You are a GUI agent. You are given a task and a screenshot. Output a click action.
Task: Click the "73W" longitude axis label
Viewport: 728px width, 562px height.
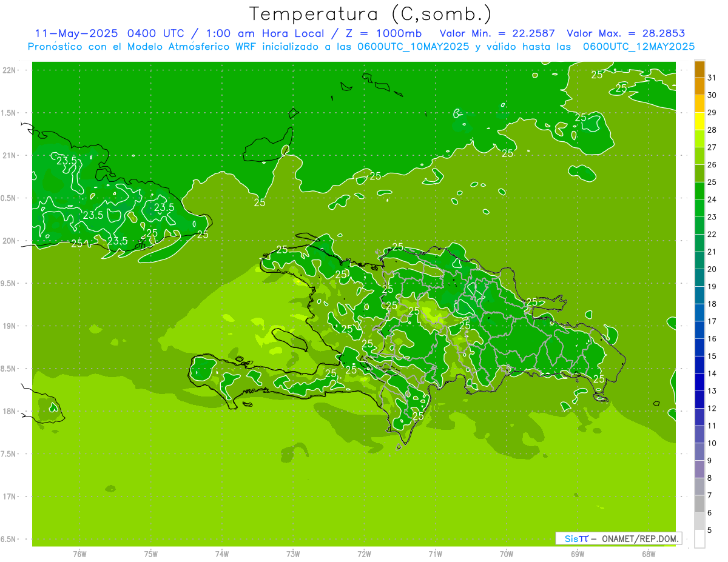(293, 554)
